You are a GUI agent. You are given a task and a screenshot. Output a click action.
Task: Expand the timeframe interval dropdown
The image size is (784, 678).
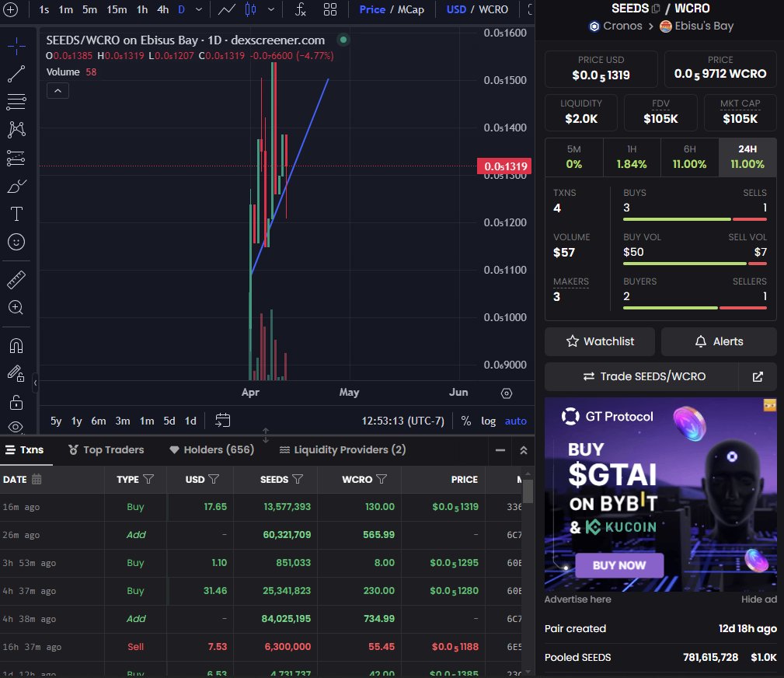point(199,9)
